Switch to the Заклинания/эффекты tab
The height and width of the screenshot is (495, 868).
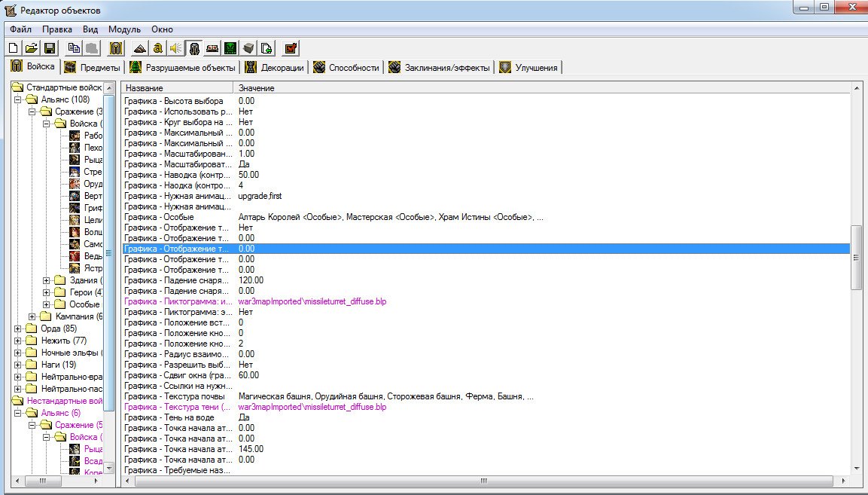440,68
